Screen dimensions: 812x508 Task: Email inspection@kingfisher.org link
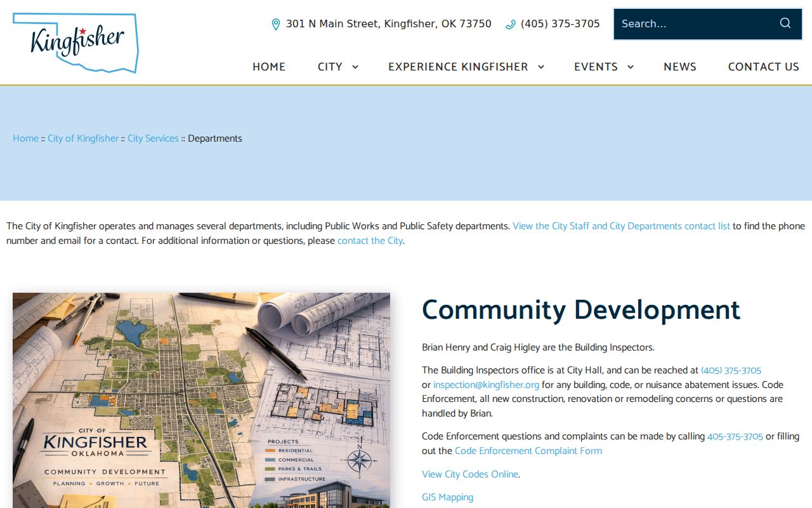click(x=486, y=385)
